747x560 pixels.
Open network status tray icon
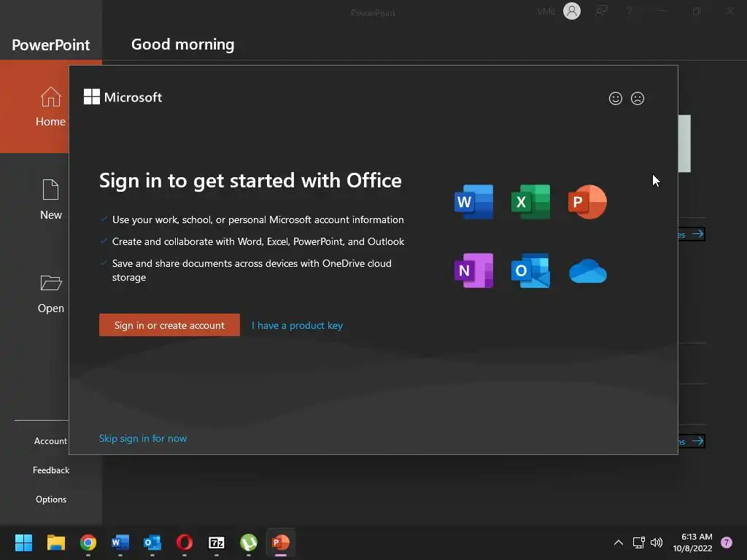click(638, 542)
